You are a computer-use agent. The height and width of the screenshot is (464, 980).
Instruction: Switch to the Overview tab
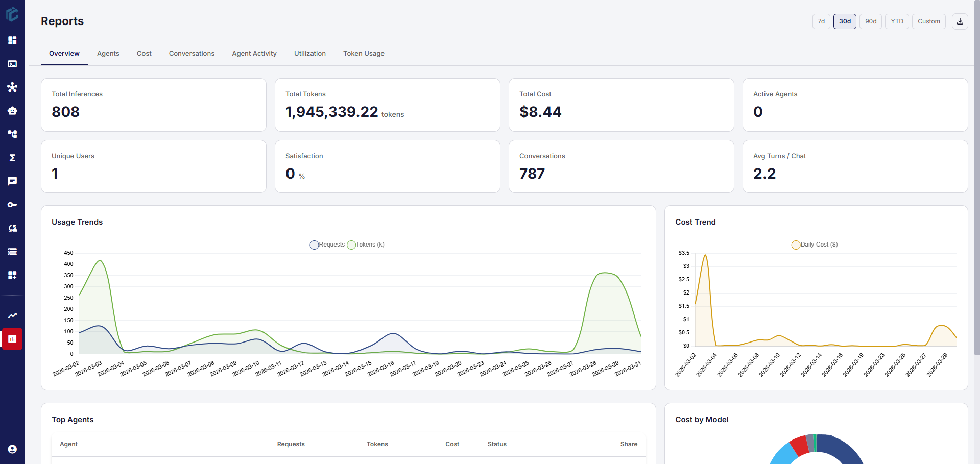[x=64, y=54]
